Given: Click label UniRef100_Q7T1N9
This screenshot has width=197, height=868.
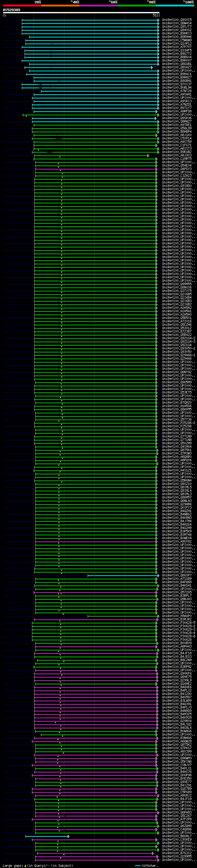Looking at the screenshot, I should 177,436.
